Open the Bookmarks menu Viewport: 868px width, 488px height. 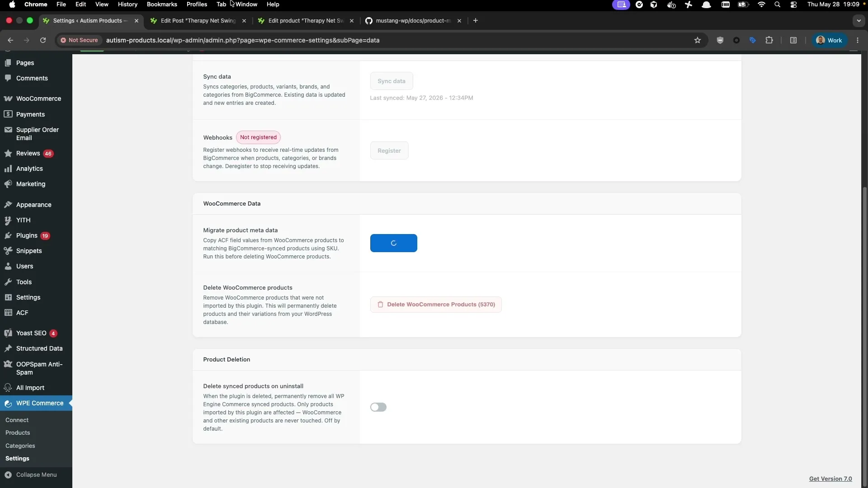(x=162, y=5)
